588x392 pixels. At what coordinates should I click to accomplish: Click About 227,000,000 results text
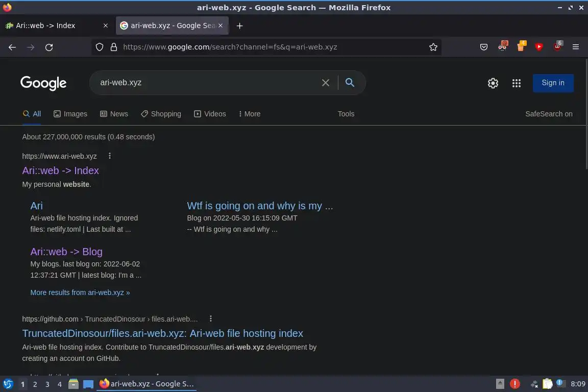pos(88,137)
